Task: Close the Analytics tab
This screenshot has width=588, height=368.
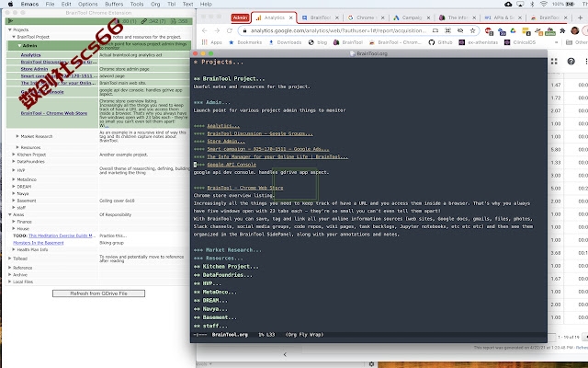Action: tap(290, 17)
